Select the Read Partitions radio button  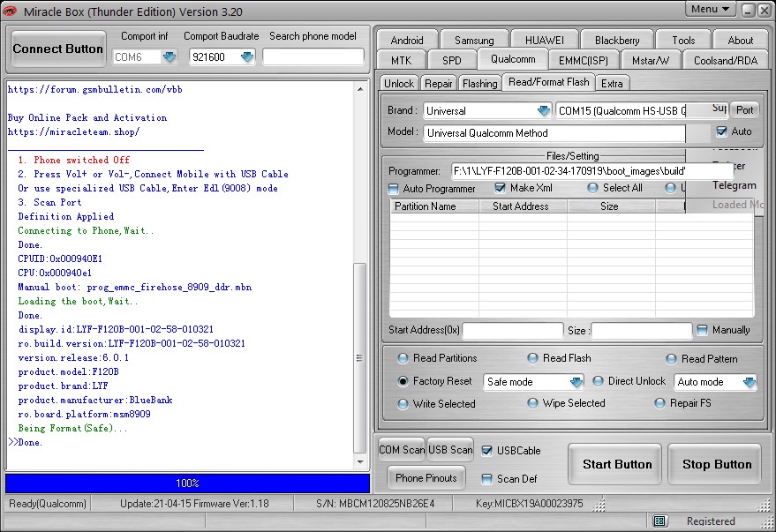pos(403,358)
